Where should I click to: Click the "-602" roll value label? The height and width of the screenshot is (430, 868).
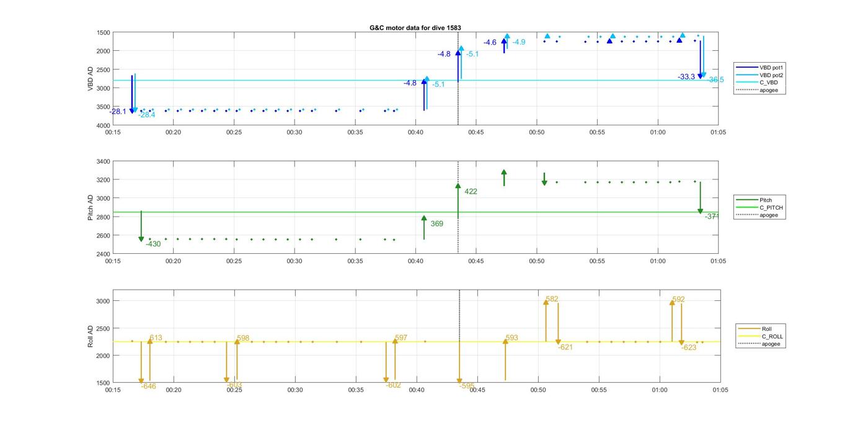click(393, 385)
